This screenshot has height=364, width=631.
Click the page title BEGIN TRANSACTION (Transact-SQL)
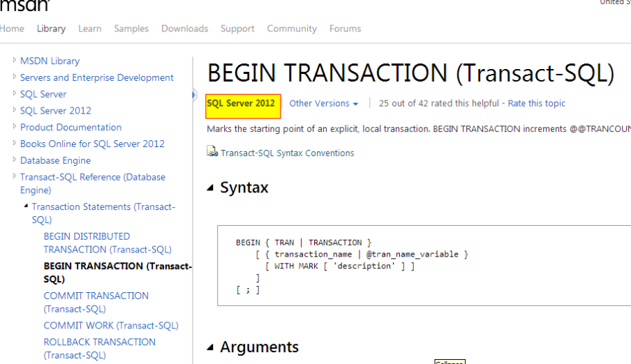pos(410,73)
